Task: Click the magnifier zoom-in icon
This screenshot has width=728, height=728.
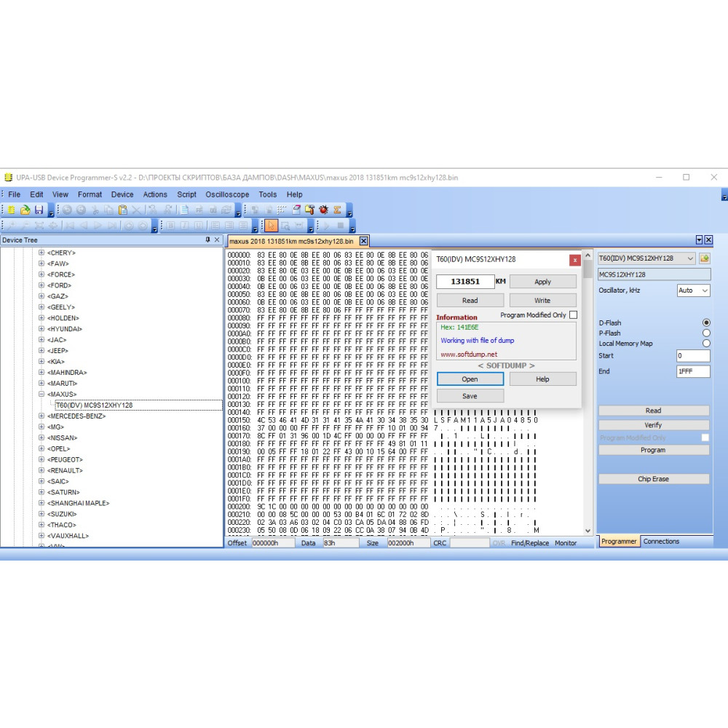Action: coord(12,226)
